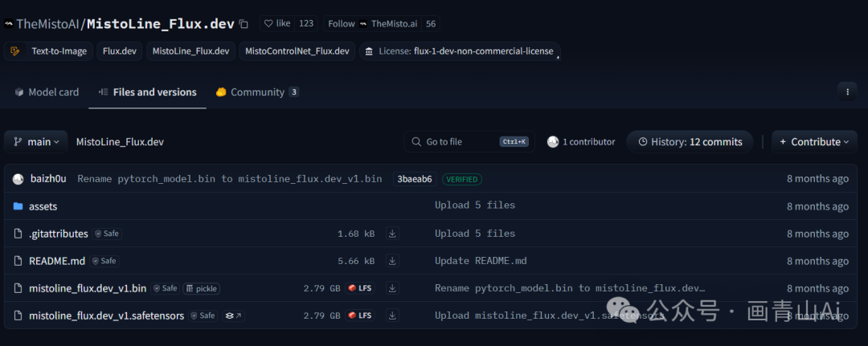Expand the Contribute dropdown
This screenshot has width=868, height=346.
click(x=813, y=142)
